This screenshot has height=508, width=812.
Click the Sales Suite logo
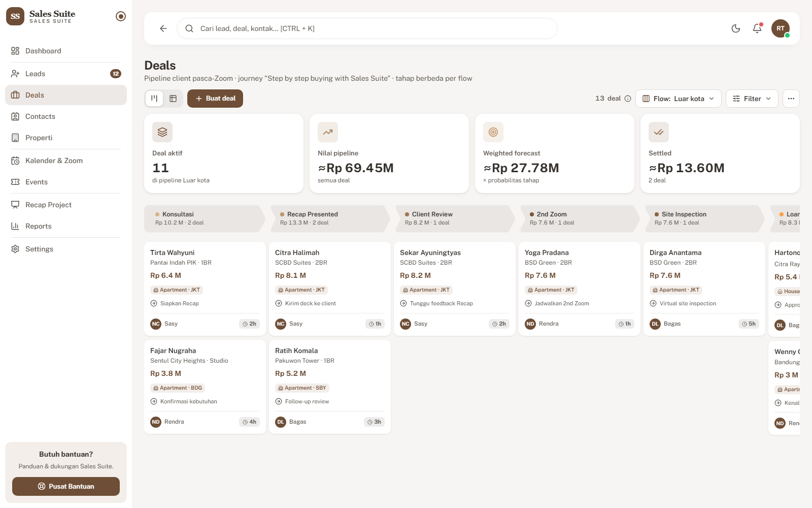click(15, 16)
